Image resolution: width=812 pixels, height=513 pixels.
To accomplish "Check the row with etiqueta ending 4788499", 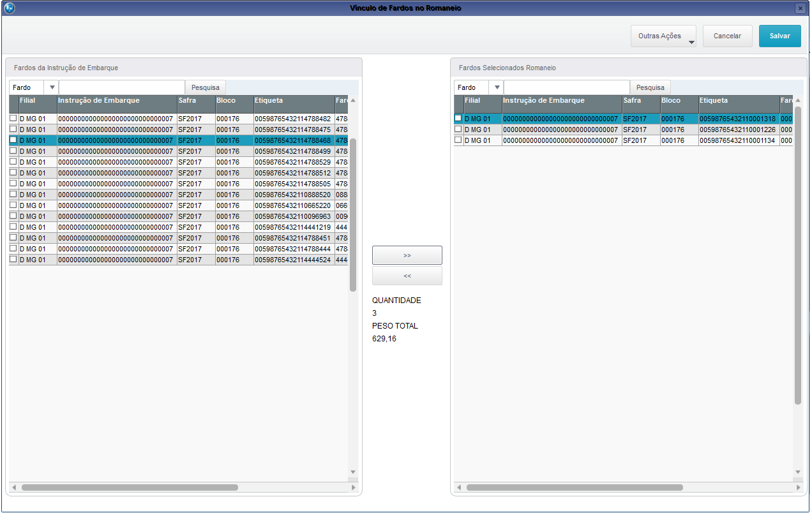I will pos(13,151).
